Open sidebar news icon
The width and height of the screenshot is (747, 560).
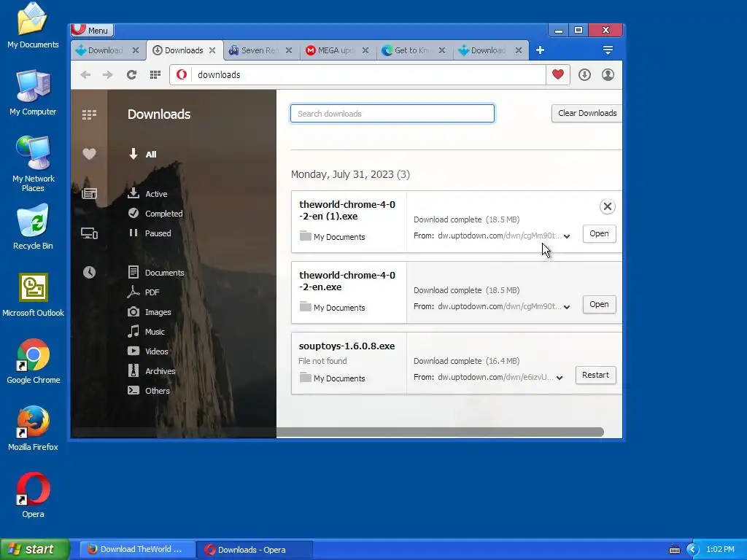click(89, 193)
